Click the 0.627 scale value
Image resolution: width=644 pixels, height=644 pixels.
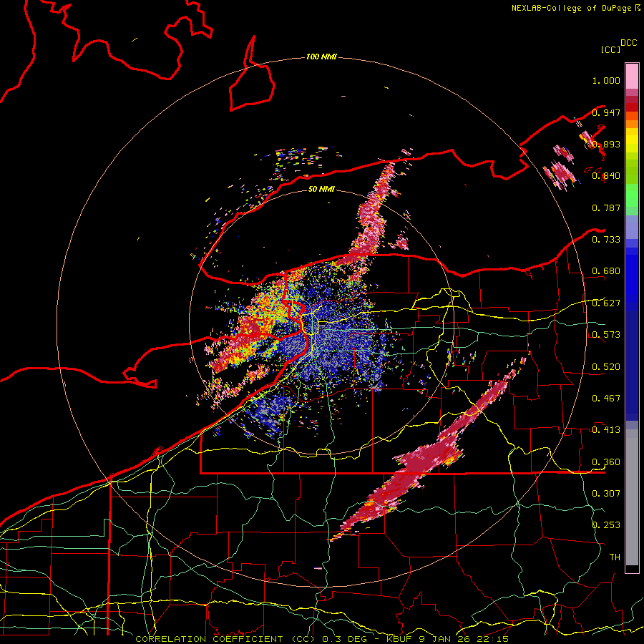(606, 303)
